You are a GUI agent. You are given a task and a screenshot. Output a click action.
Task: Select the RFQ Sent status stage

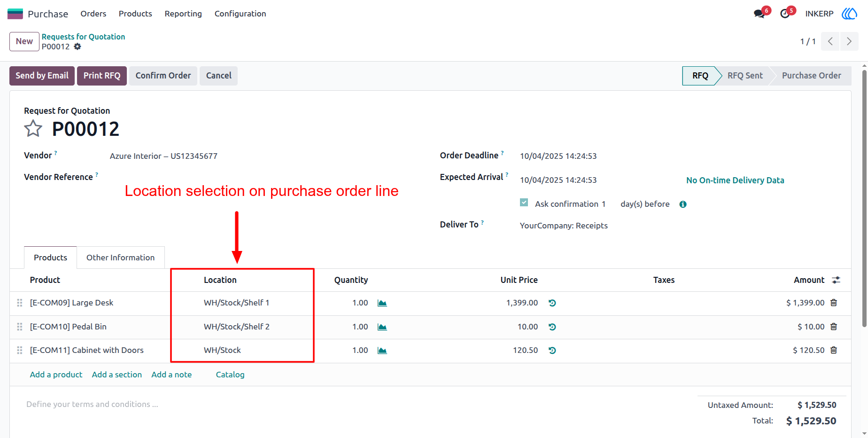[745, 76]
